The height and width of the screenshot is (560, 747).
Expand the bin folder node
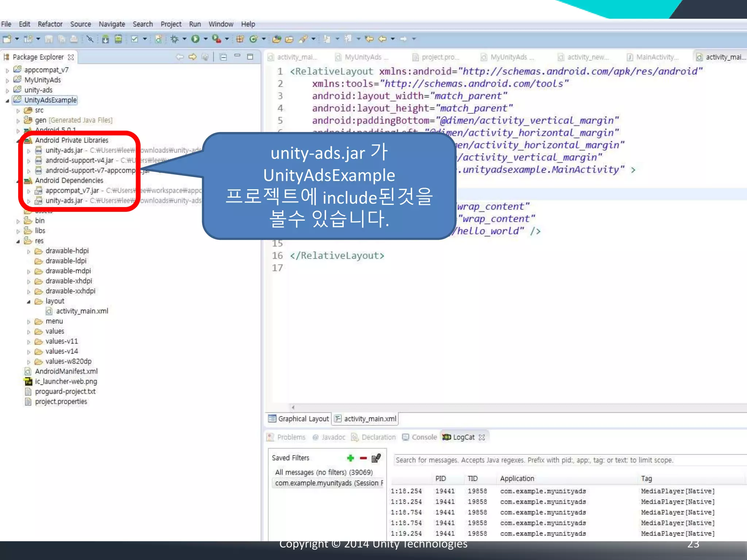(18, 221)
